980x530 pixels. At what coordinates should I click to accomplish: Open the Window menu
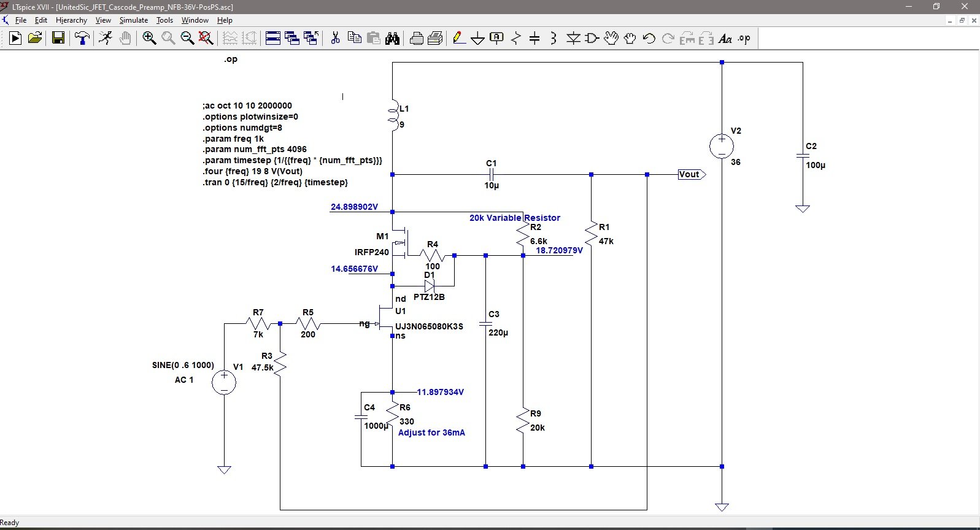click(x=195, y=20)
